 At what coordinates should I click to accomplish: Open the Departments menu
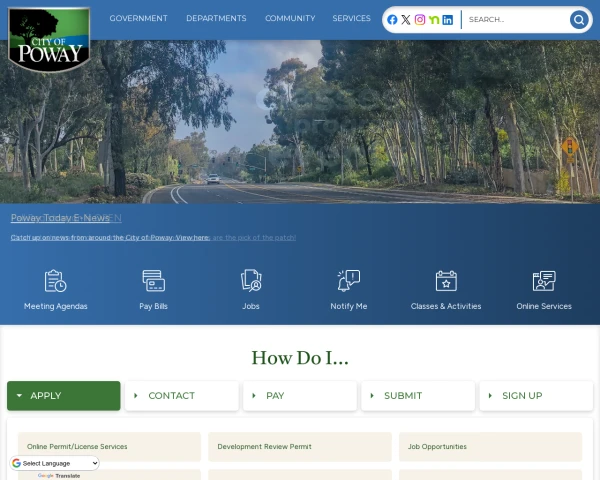(x=216, y=18)
